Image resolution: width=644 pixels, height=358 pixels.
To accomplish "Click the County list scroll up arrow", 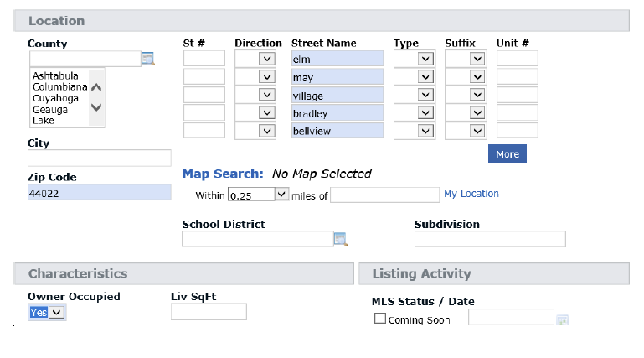I will 96,87.
